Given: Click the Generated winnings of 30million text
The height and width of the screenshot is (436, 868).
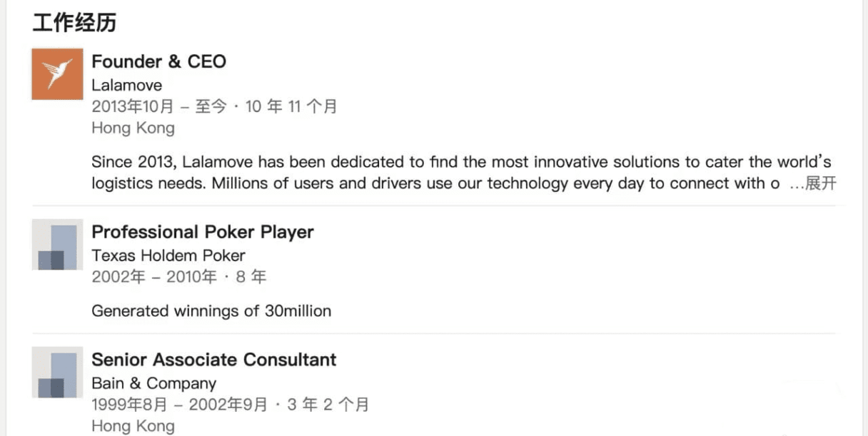Looking at the screenshot, I should (212, 311).
